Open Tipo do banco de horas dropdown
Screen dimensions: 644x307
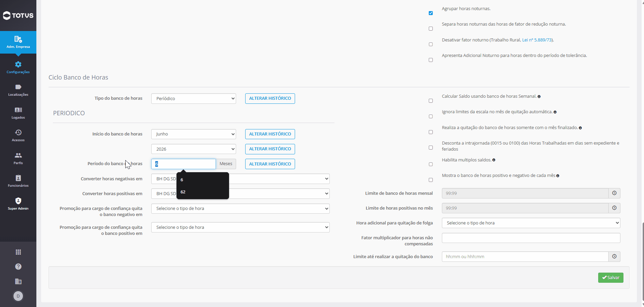[194, 98]
